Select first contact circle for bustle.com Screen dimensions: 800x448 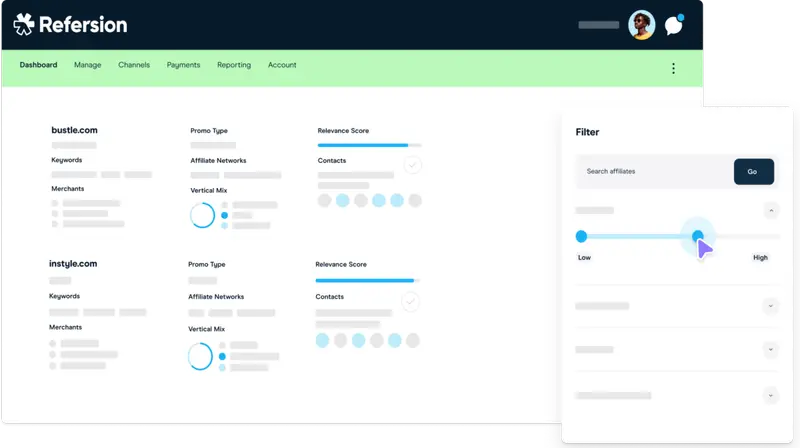(324, 201)
